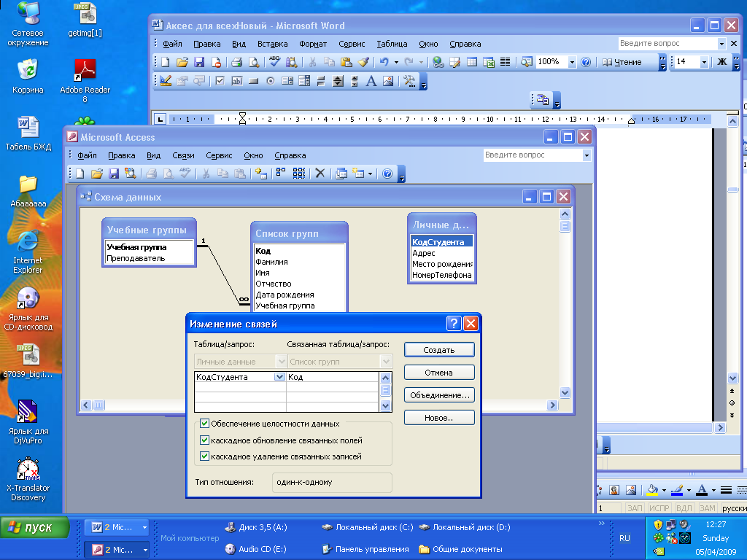This screenshot has height=560, width=747.
Task: Toggle Reading mode 'Чтение' in Word
Action: coord(622,62)
